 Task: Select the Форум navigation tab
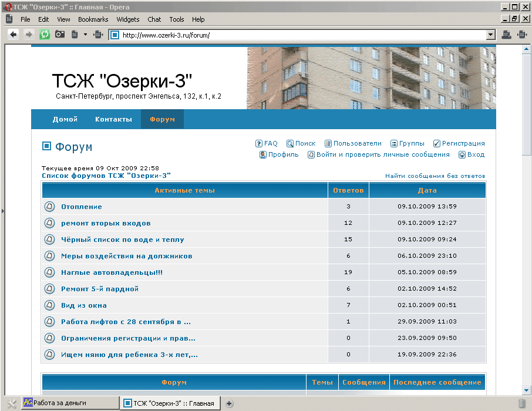pos(162,119)
